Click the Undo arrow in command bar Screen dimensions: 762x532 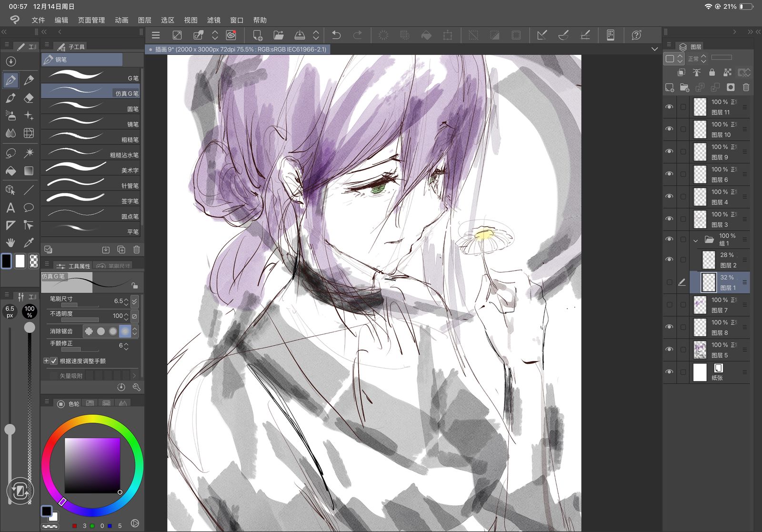336,35
